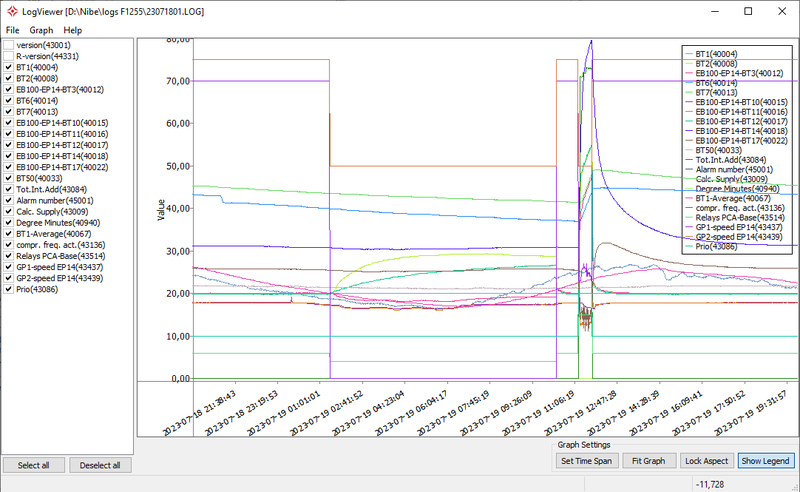800x492 pixels.
Task: Toggle BT1-Average(40067) checkbox
Action: pyautogui.click(x=8, y=234)
